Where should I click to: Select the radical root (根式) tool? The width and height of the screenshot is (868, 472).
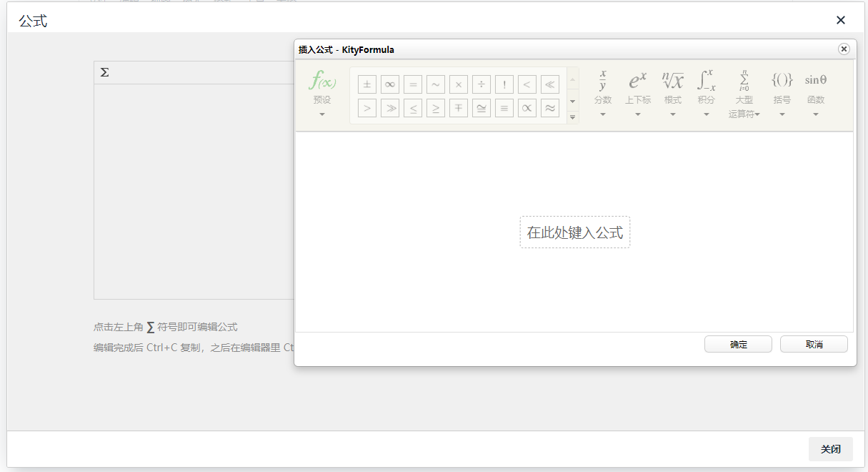[x=672, y=81]
